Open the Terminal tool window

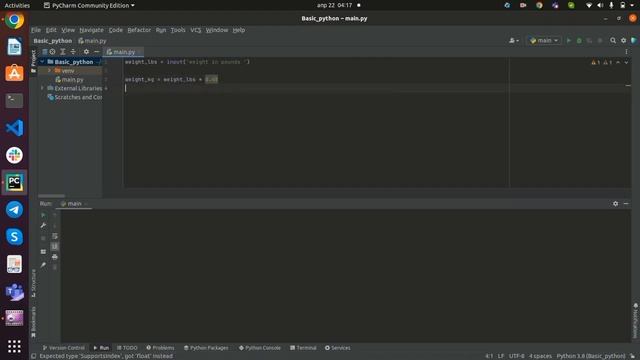click(303, 348)
